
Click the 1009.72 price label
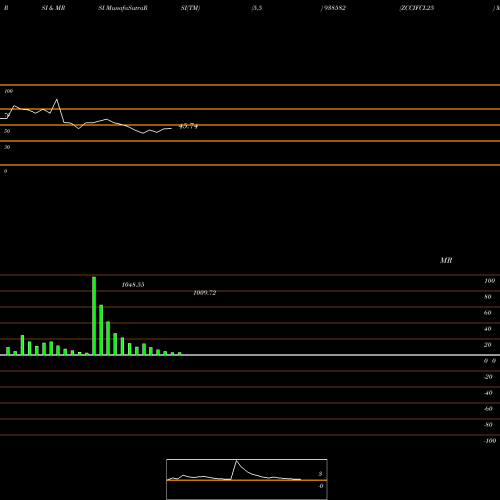tap(205, 293)
